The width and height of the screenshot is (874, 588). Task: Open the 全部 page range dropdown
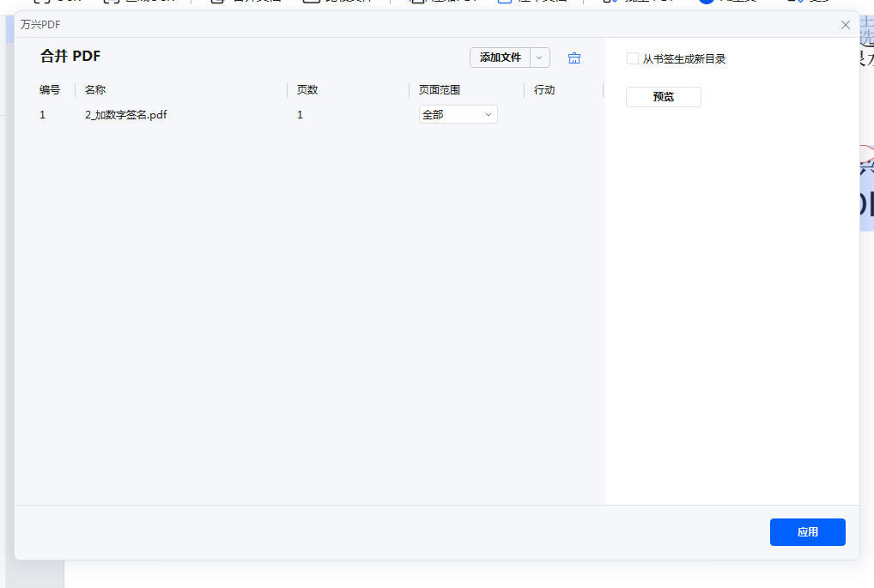click(458, 113)
